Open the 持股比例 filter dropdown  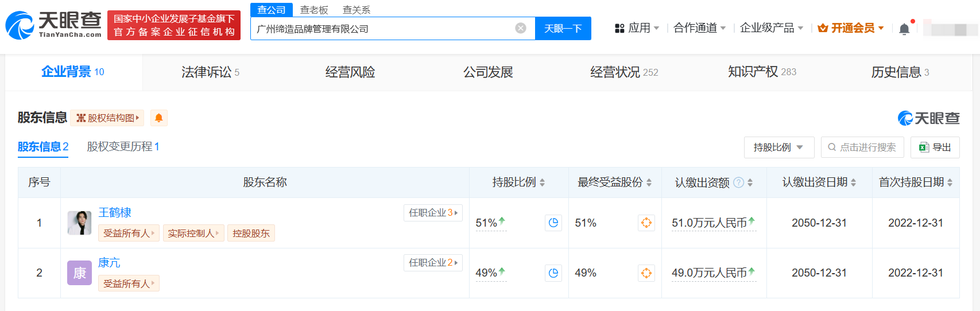[779, 147]
